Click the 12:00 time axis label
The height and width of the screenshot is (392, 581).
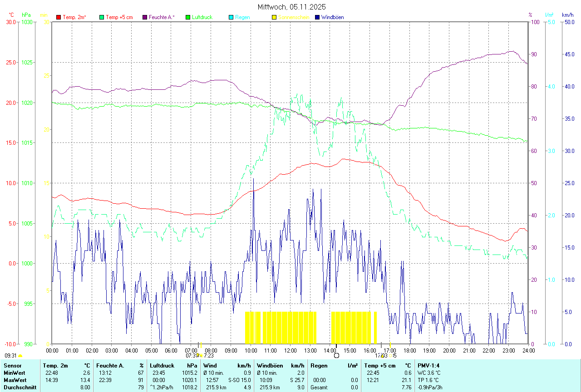point(290,350)
